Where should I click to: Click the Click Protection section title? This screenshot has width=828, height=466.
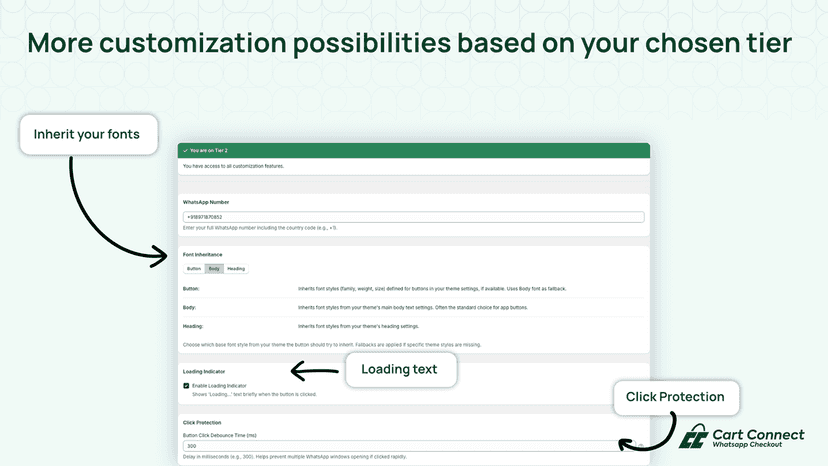tap(202, 423)
